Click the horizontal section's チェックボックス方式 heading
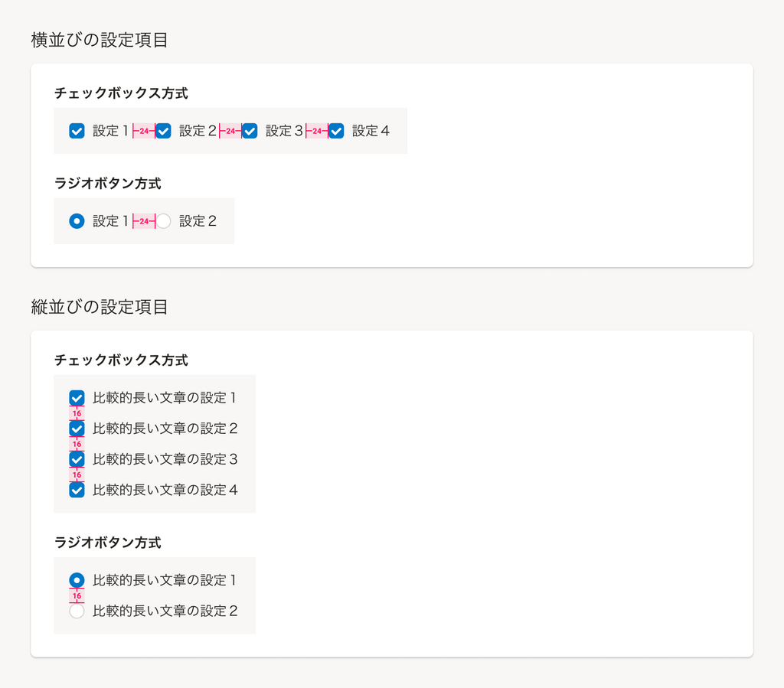This screenshot has height=688, width=784. point(121,93)
